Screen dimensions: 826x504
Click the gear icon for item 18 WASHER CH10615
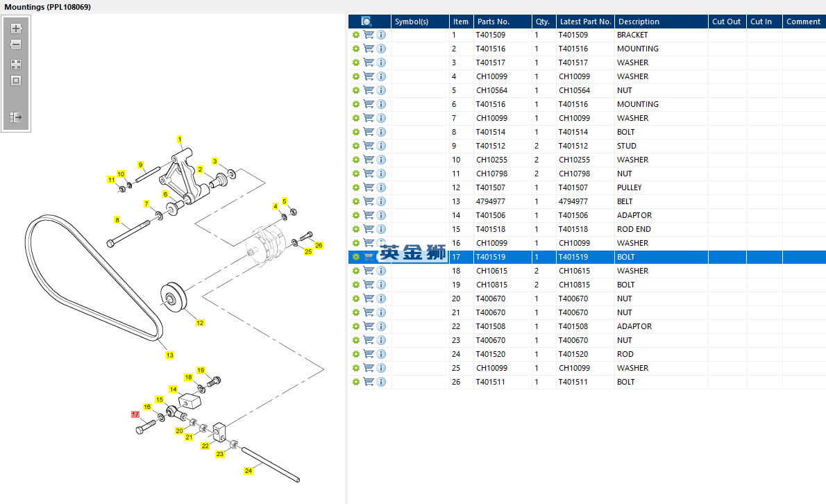[x=356, y=271]
